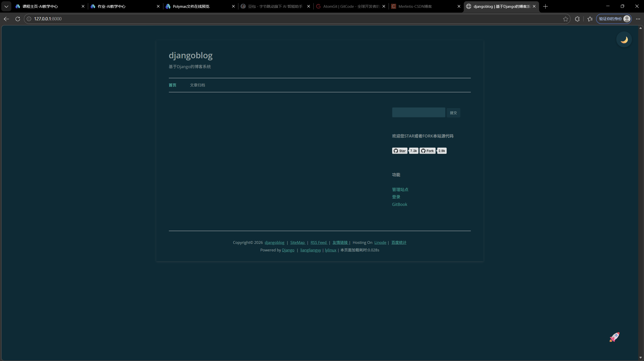Open browser extensions puzzle icon

pyautogui.click(x=577, y=19)
